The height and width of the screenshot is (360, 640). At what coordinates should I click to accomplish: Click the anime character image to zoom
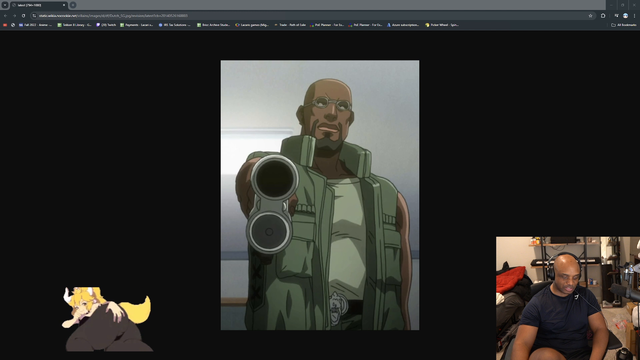pos(320,195)
